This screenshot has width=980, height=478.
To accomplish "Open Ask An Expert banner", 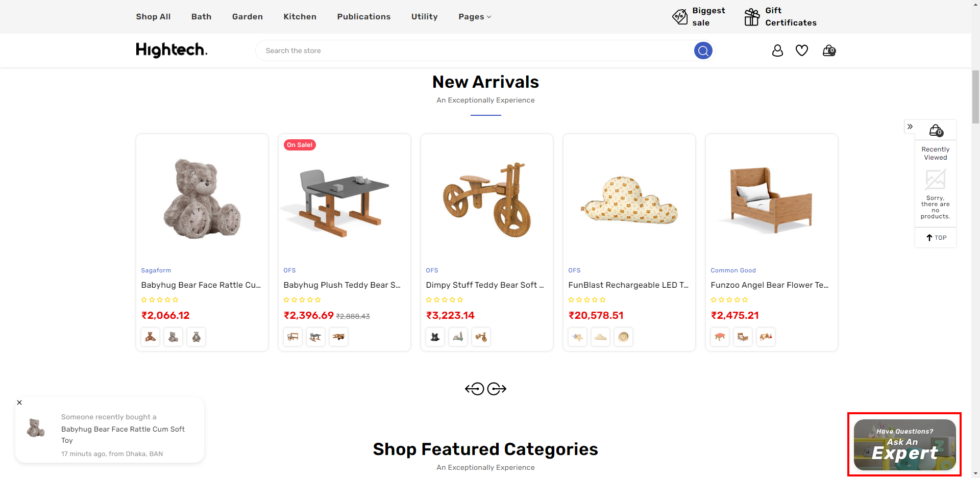I will pos(904,444).
